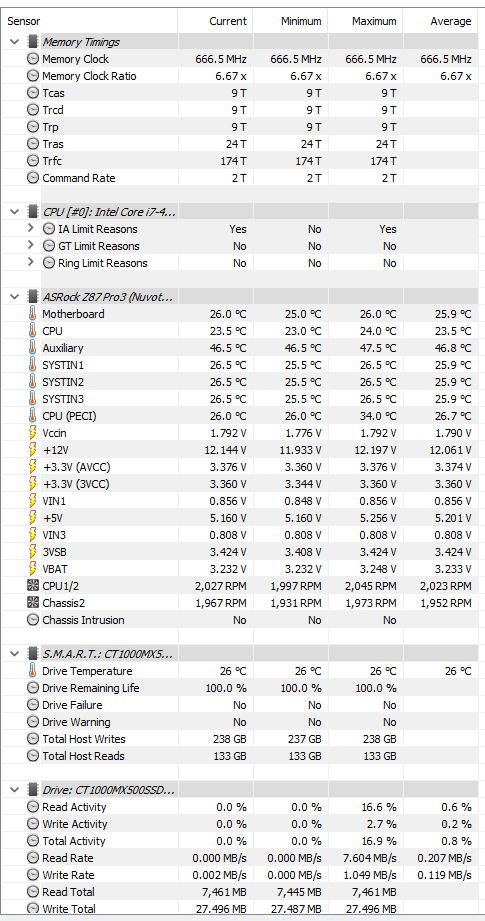Viewport: 485px width, 921px height.
Task: Select the Memory Clock Ratio row label
Action: pyautogui.click(x=89, y=76)
